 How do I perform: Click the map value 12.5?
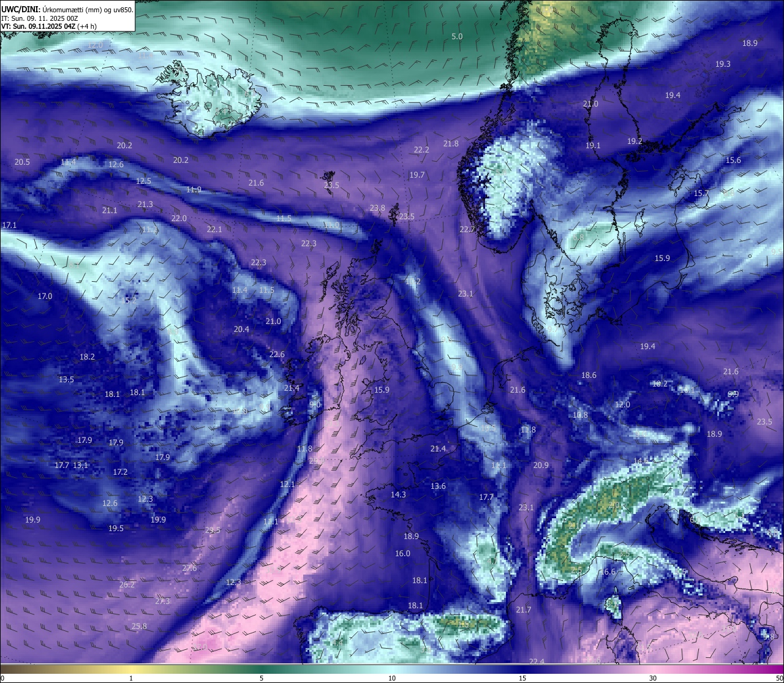pyautogui.click(x=143, y=181)
